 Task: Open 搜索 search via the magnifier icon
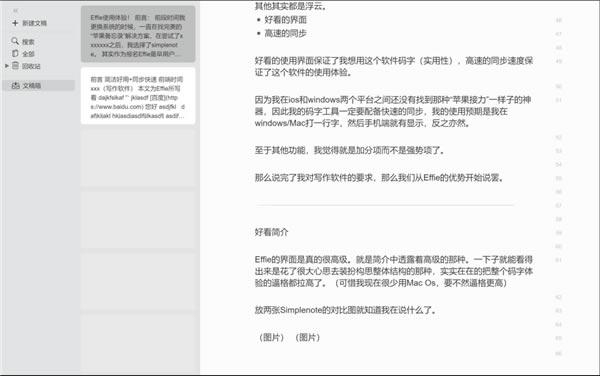(x=15, y=41)
